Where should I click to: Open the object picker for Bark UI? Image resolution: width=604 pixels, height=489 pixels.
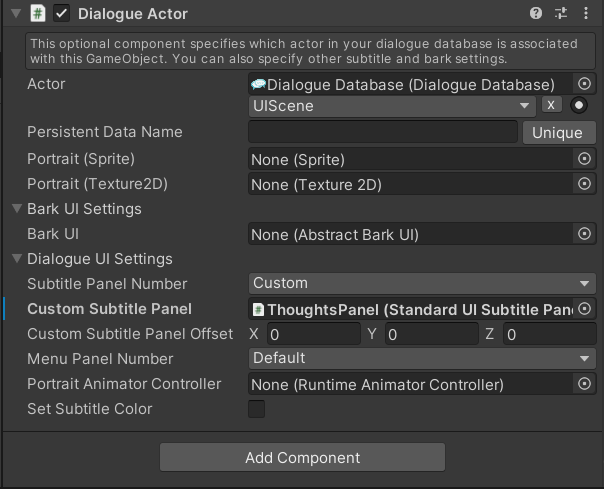point(584,234)
